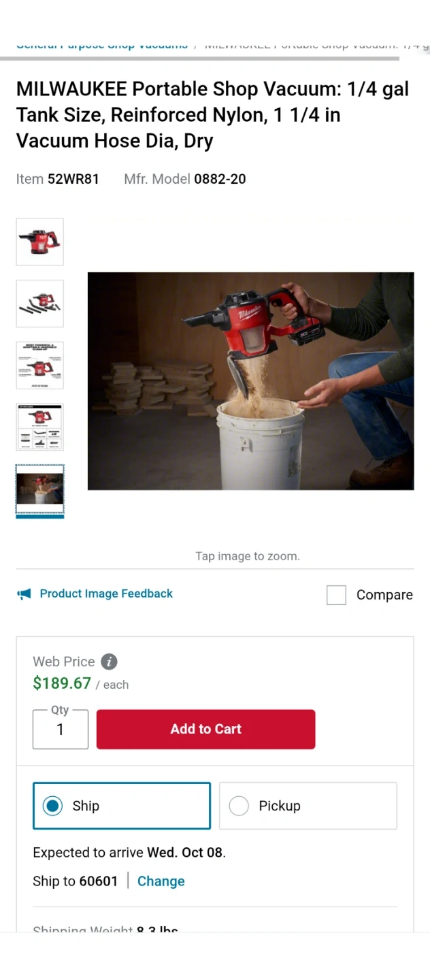This screenshot has height=980, width=430.
Task: Click the Add to Cart button
Action: [205, 730]
